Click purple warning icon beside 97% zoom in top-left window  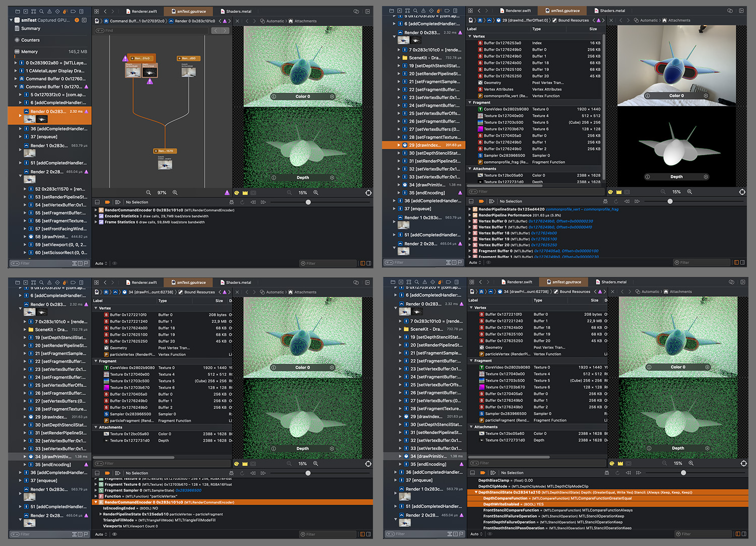(227, 192)
